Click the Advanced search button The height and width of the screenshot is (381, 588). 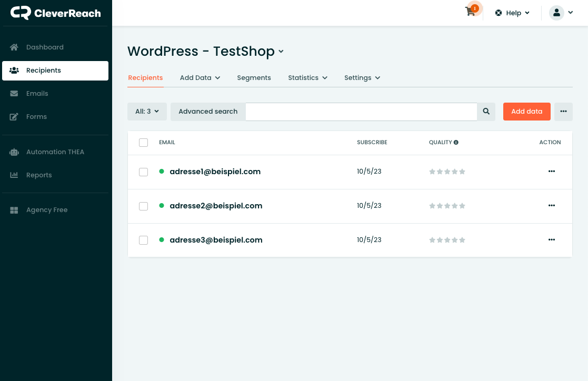[208, 112]
